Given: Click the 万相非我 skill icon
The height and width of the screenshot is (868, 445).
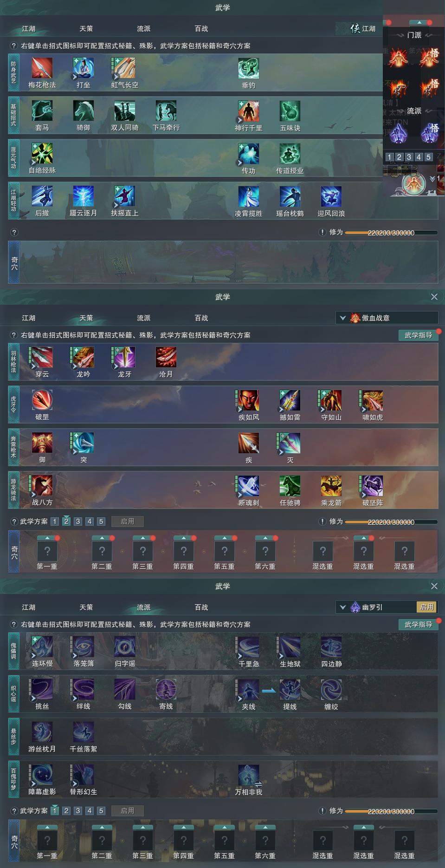Looking at the screenshot, I should point(249,776).
